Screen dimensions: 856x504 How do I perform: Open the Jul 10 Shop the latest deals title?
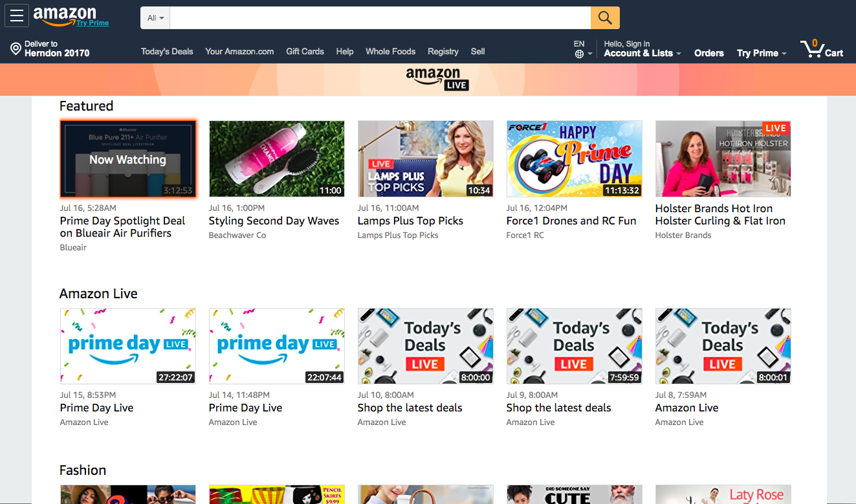click(x=410, y=408)
